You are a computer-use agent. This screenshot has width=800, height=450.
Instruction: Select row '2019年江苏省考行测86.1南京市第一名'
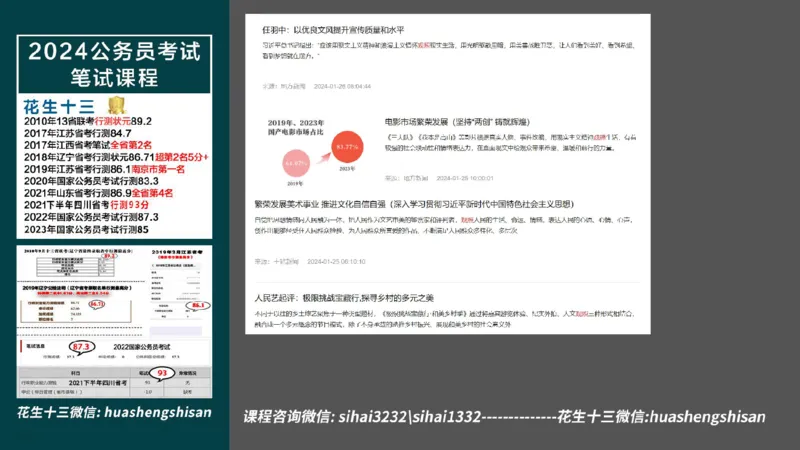104,169
